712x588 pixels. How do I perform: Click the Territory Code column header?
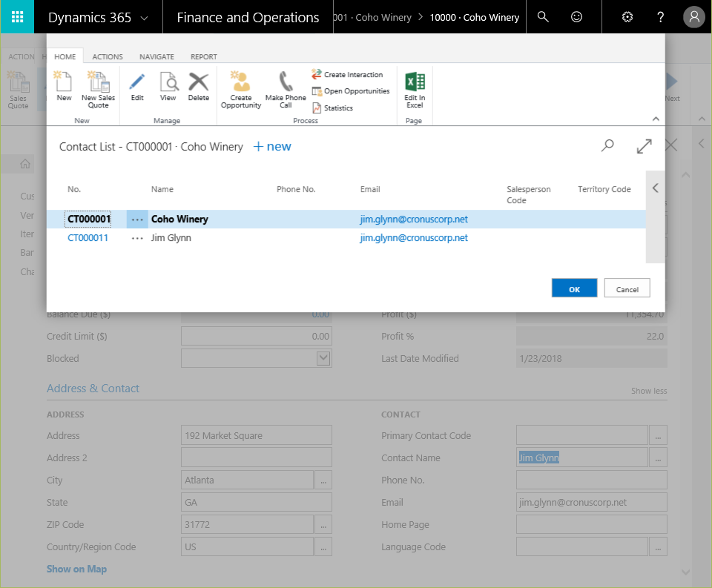click(x=604, y=189)
